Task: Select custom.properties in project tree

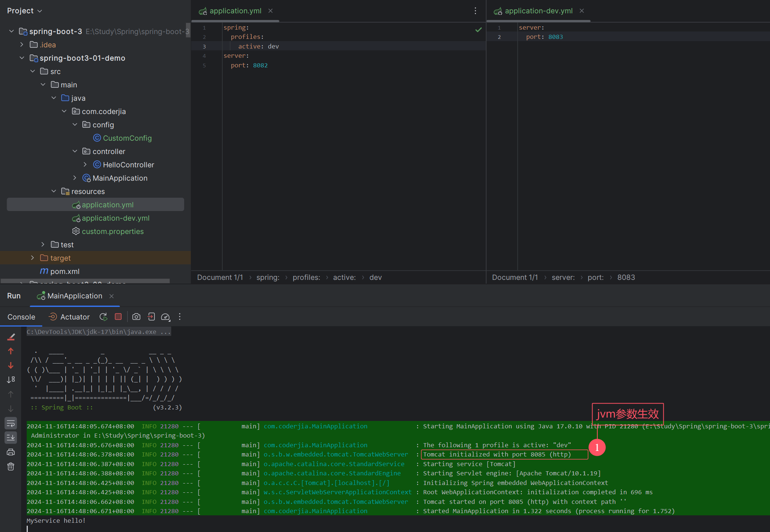Action: click(x=113, y=231)
